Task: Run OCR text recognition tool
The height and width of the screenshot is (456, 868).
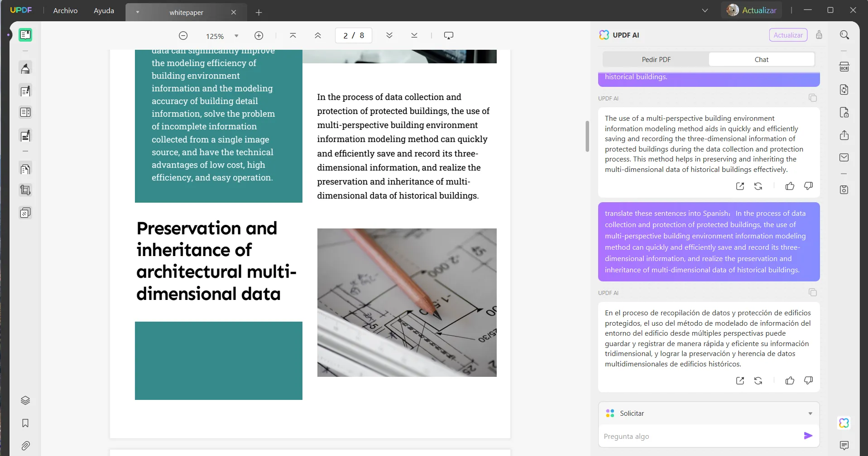Action: [x=844, y=67]
